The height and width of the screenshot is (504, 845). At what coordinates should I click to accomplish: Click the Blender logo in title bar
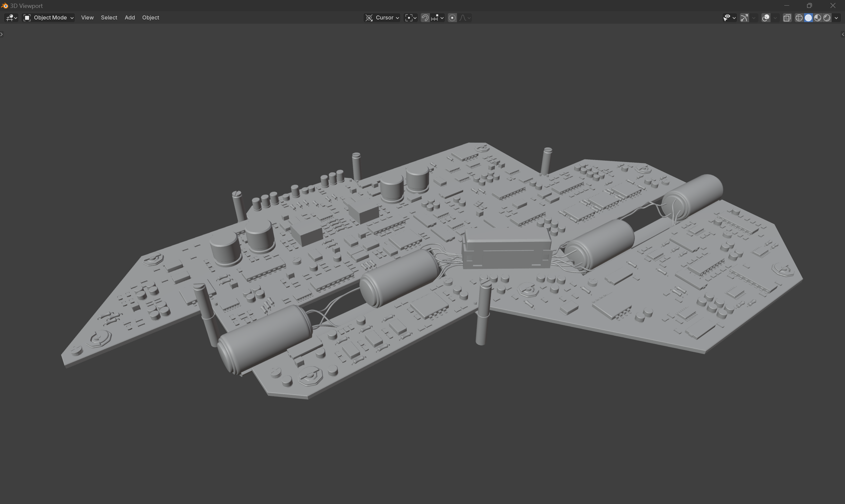click(4, 6)
